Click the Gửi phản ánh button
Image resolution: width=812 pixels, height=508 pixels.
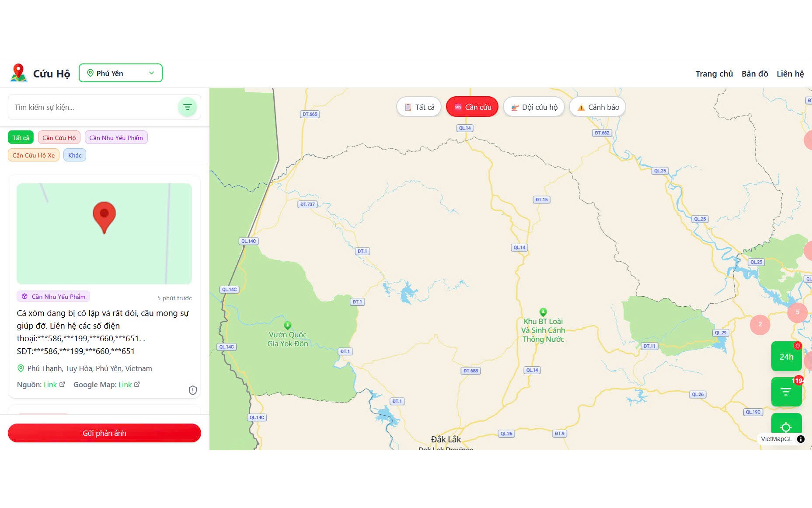pos(105,433)
